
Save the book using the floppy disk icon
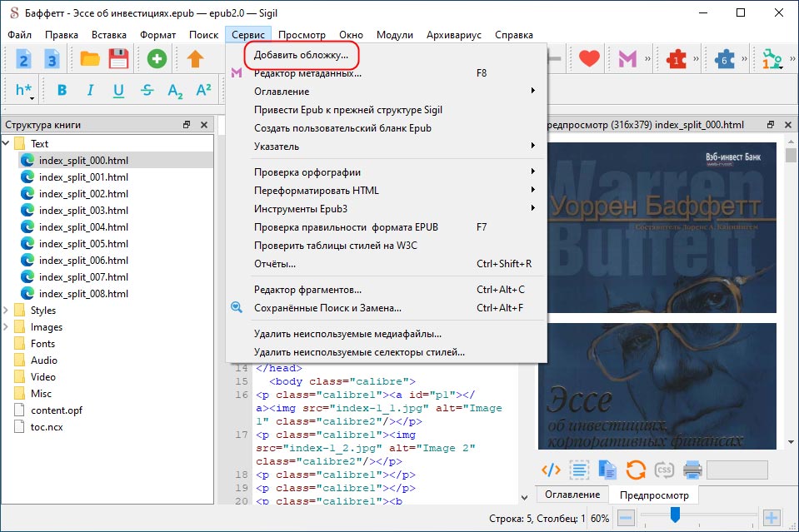[119, 60]
